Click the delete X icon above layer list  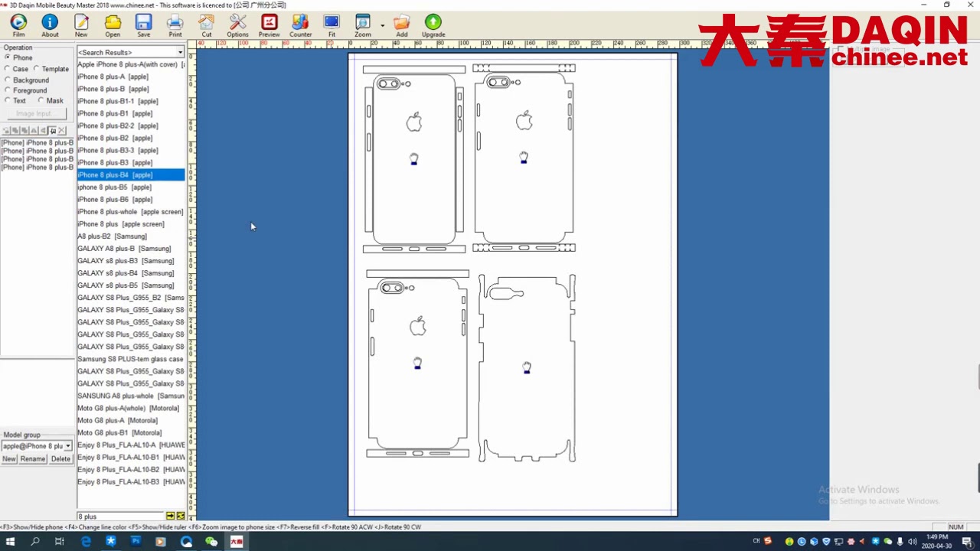click(x=62, y=131)
